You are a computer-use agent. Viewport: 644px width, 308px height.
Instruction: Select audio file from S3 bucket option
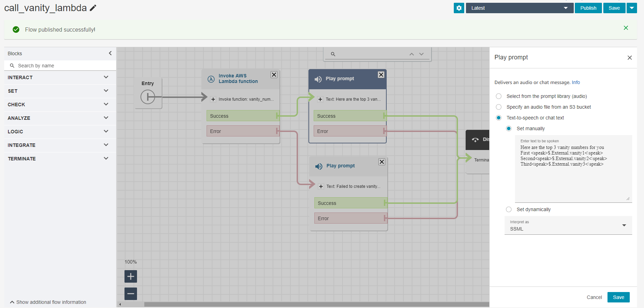(499, 107)
